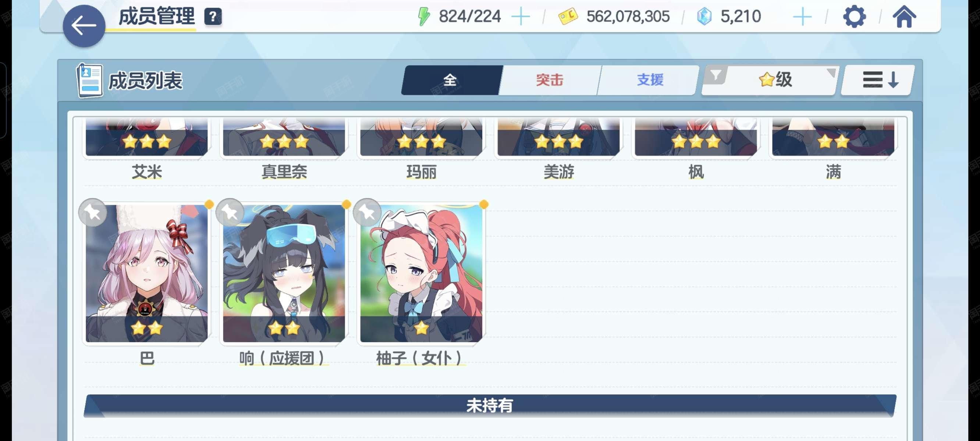Add energy with plus beside 824/224
The height and width of the screenshot is (441, 980).
(x=521, y=17)
